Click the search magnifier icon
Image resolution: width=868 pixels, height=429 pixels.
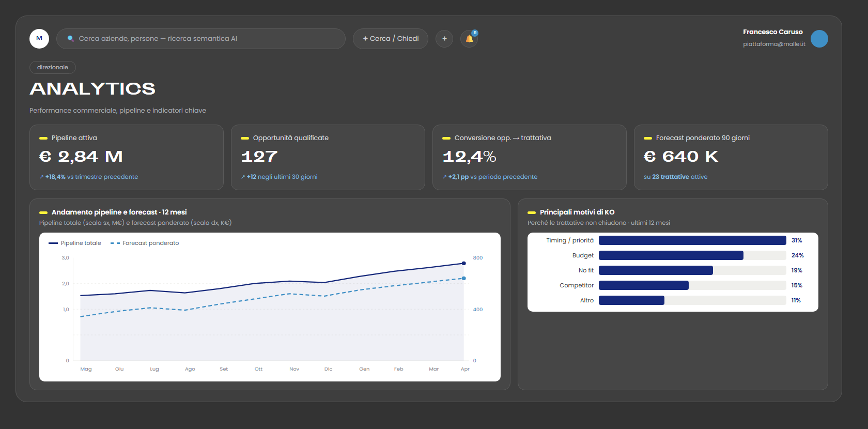[71, 39]
